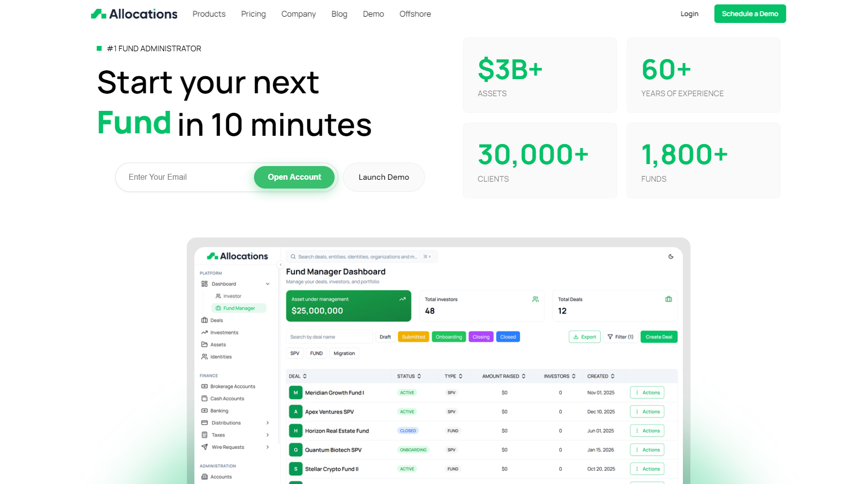
Task: Expand the Taxes submenu arrow
Action: (268, 435)
